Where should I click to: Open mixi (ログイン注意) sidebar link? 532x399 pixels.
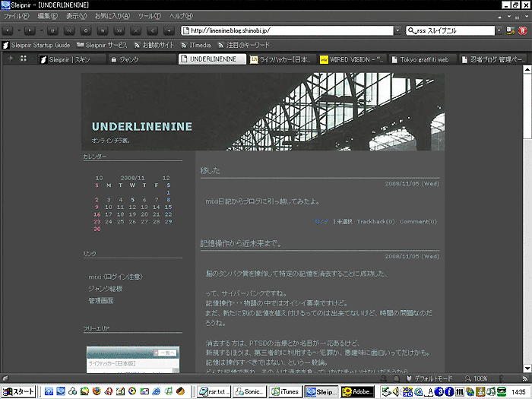click(116, 277)
